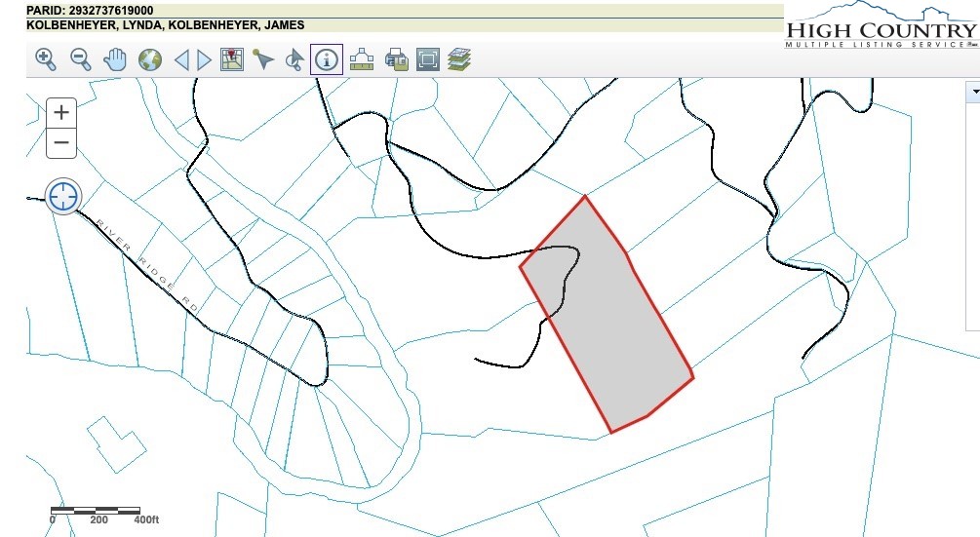Click the PARID 2932737619000 text
Viewport: 980px width, 537px height.
pos(90,11)
